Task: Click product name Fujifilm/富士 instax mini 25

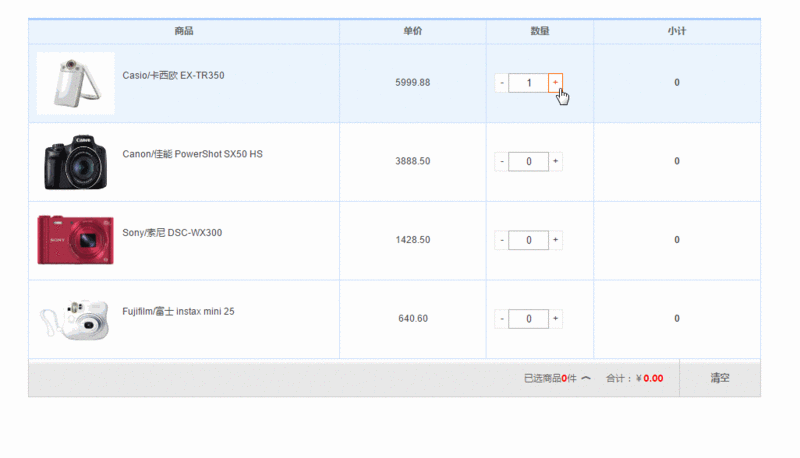Action: tap(178, 311)
